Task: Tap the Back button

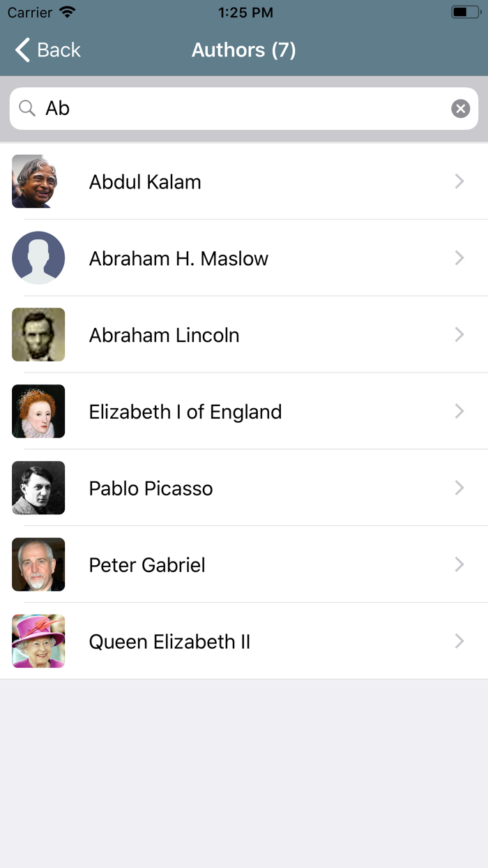Action: coord(47,50)
